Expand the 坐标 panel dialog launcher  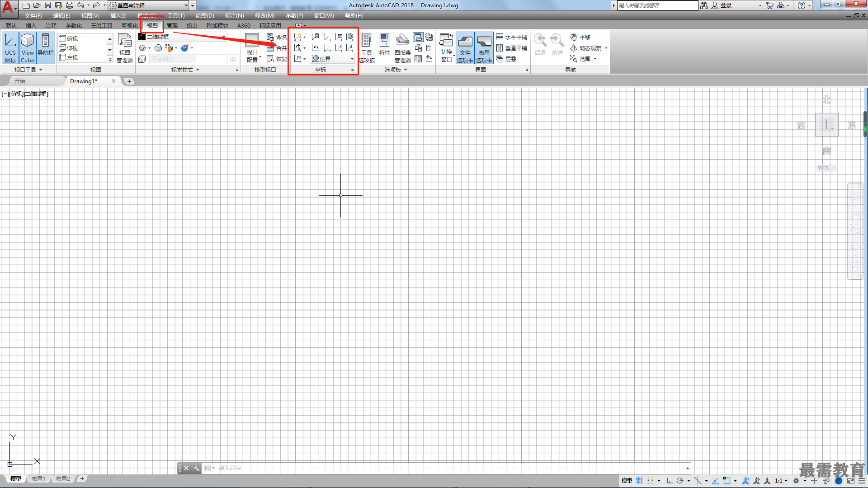pos(353,70)
